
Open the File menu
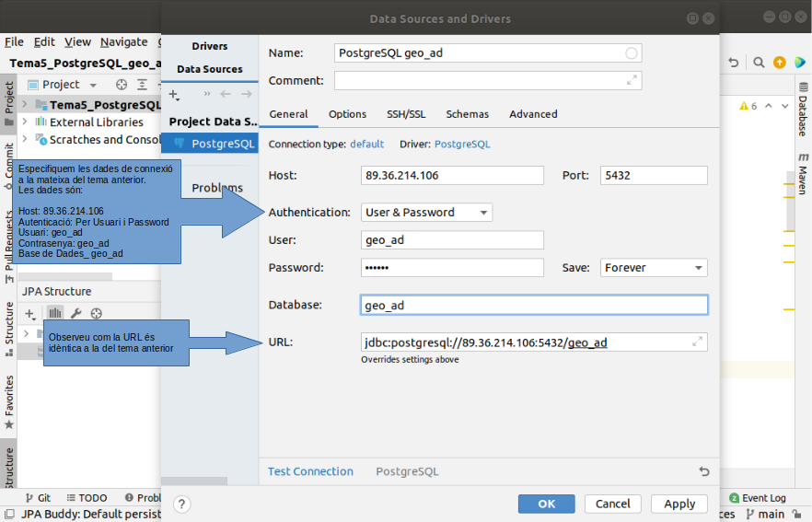(x=14, y=42)
